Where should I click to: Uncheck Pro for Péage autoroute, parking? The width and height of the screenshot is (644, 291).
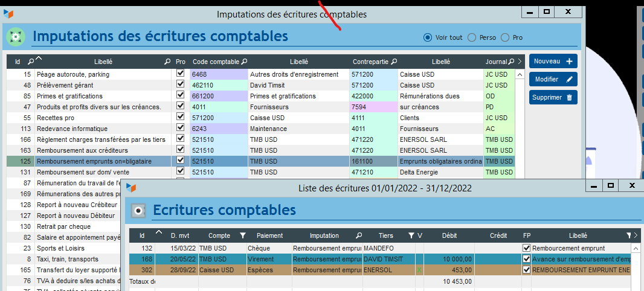(x=180, y=74)
